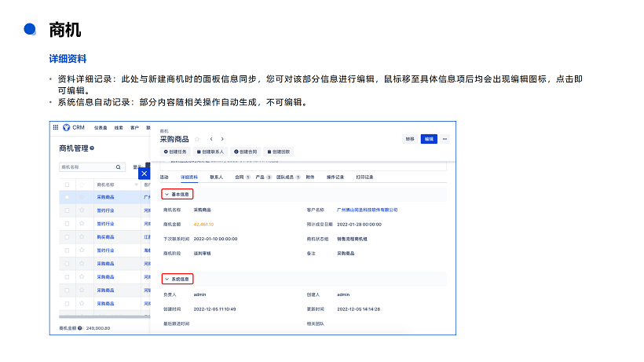Switch to the 活动 tab
Viewport: 644px width, 362px height.
click(x=164, y=177)
